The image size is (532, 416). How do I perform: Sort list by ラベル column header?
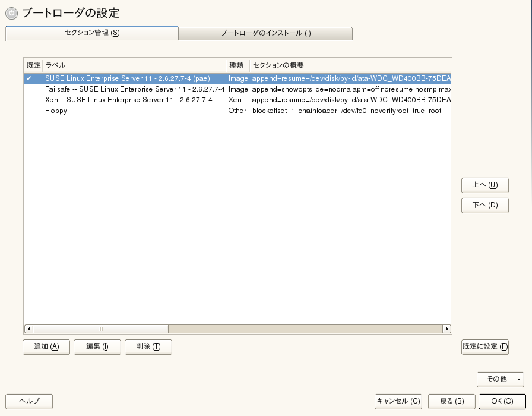click(134, 65)
